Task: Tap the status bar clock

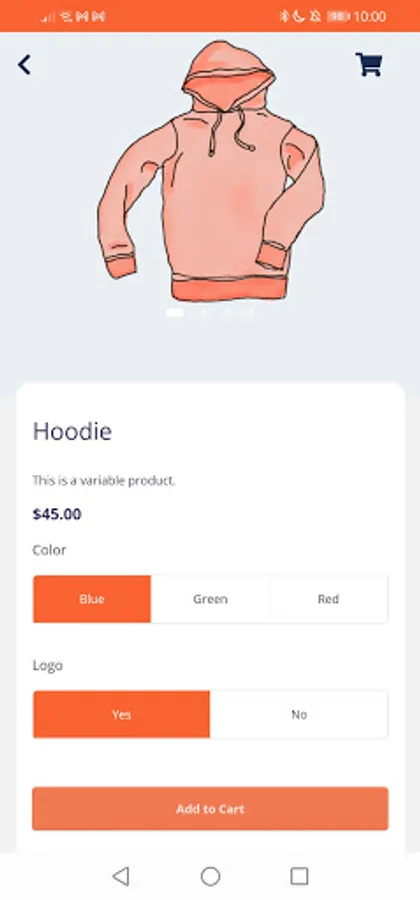Action: pos(370,16)
